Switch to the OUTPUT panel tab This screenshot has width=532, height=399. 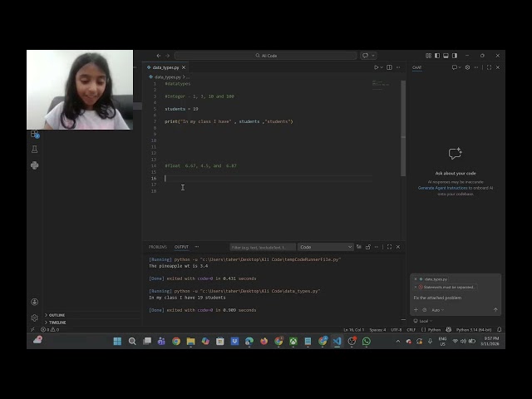(x=181, y=247)
